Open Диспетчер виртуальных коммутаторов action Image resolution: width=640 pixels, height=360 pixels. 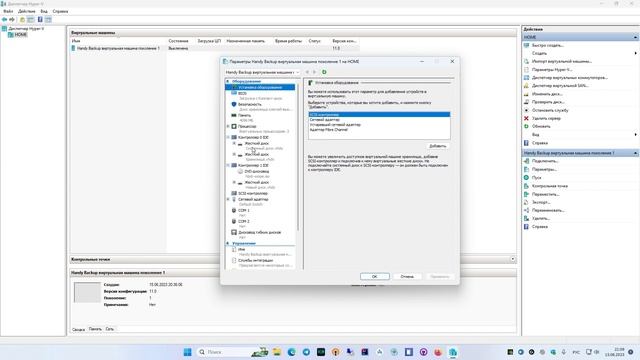point(570,78)
